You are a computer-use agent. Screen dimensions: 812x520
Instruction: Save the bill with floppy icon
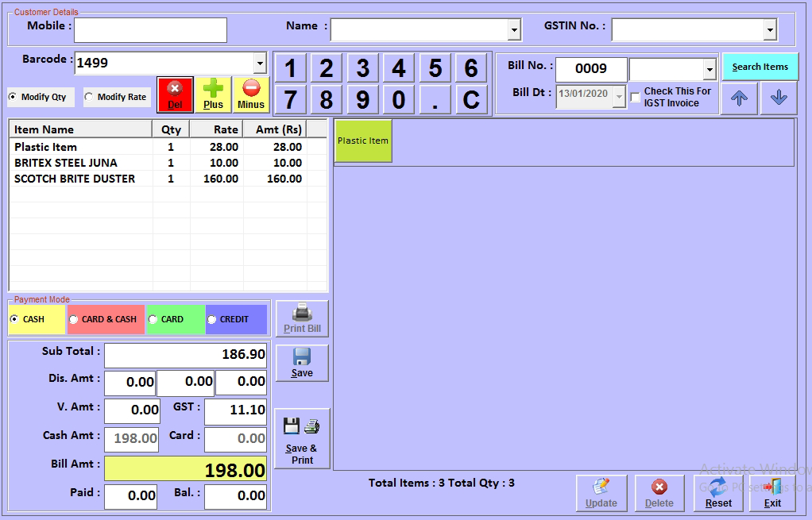[x=302, y=363]
